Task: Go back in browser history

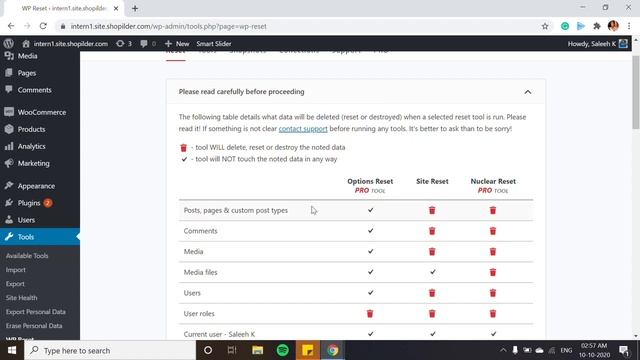Action: click(x=11, y=26)
